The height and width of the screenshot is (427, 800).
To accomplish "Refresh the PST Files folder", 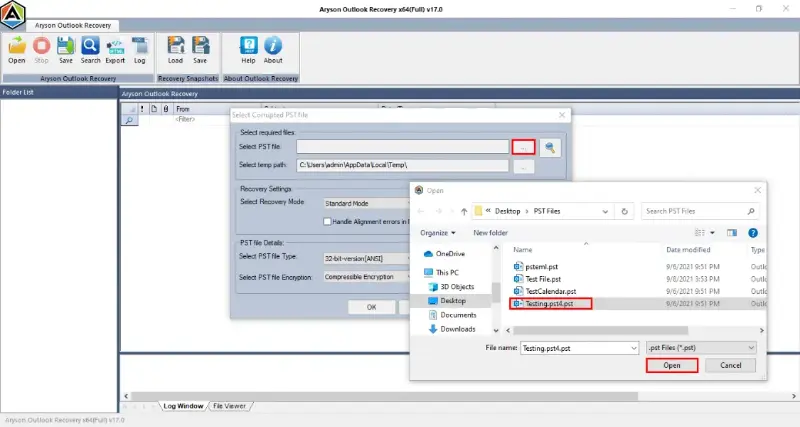I will (624, 211).
